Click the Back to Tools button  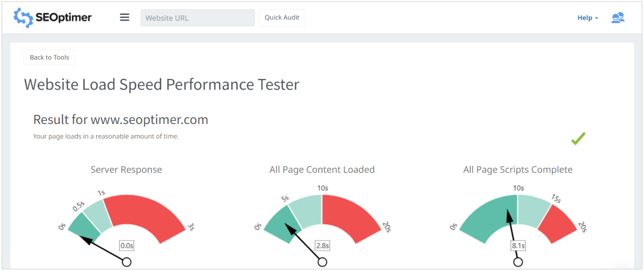[49, 57]
